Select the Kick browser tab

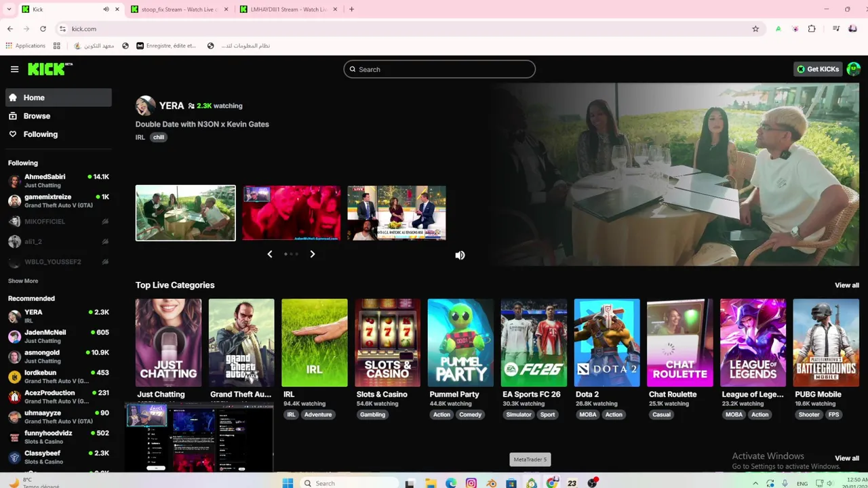coord(70,9)
